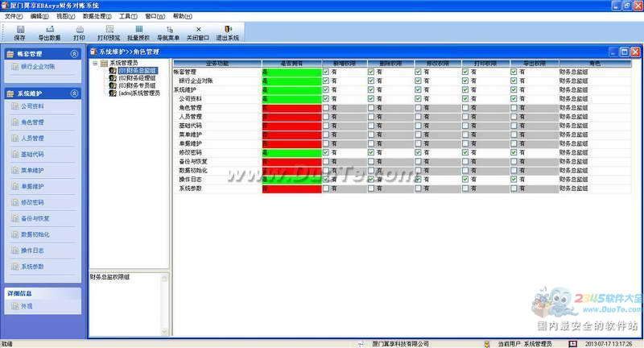The width and height of the screenshot is (644, 348).
Task: Click the description box scrollbar down arrow
Action: [165, 332]
